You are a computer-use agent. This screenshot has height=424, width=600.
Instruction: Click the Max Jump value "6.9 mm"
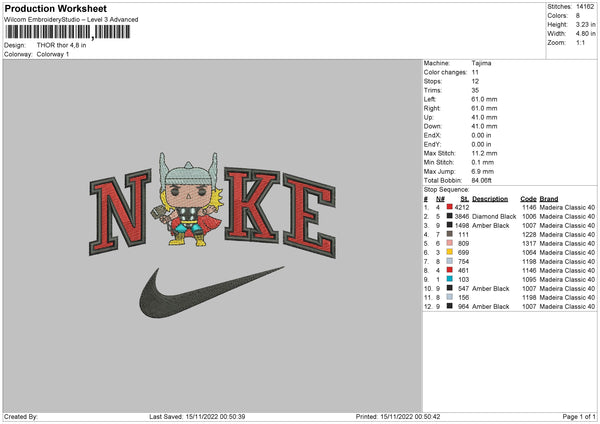pyautogui.click(x=483, y=171)
